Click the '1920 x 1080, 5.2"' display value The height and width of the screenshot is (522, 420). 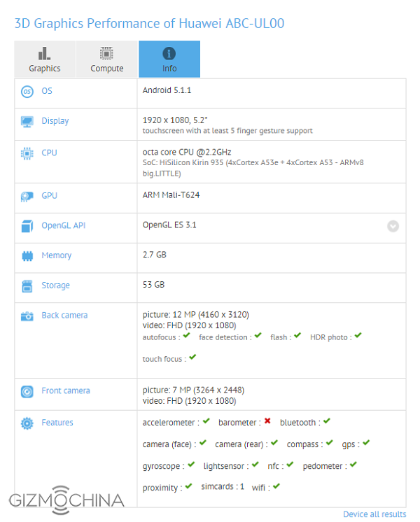click(175, 120)
